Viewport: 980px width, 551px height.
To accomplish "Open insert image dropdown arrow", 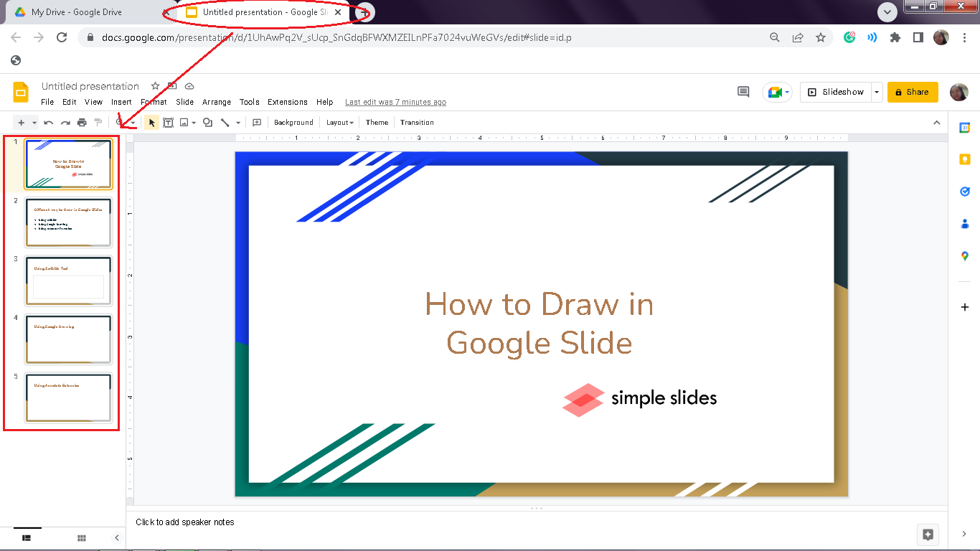I will point(194,123).
